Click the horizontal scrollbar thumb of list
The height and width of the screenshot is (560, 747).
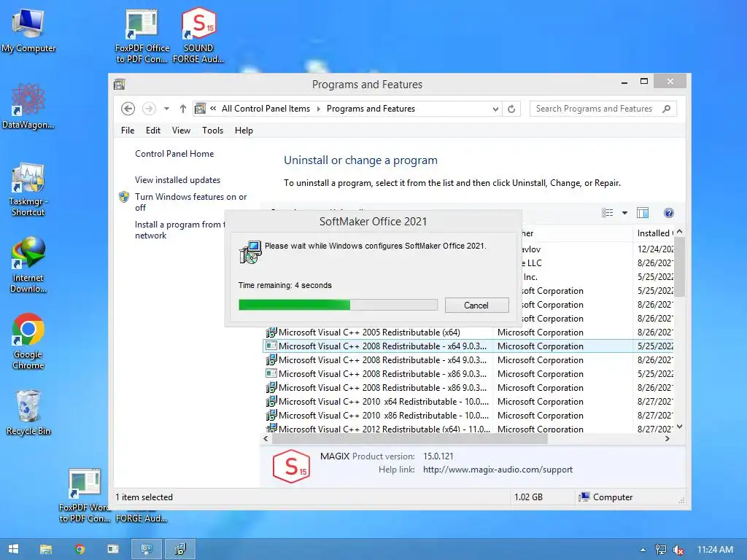coord(410,438)
